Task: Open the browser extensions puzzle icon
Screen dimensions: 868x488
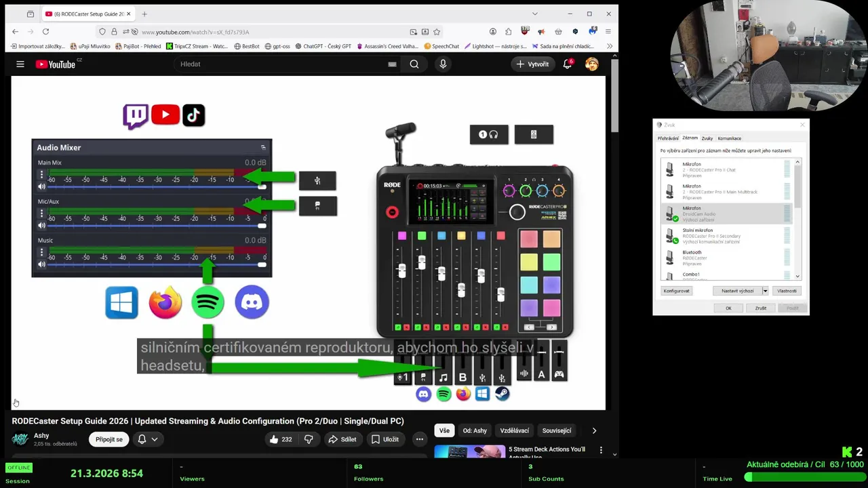Action: tap(509, 32)
